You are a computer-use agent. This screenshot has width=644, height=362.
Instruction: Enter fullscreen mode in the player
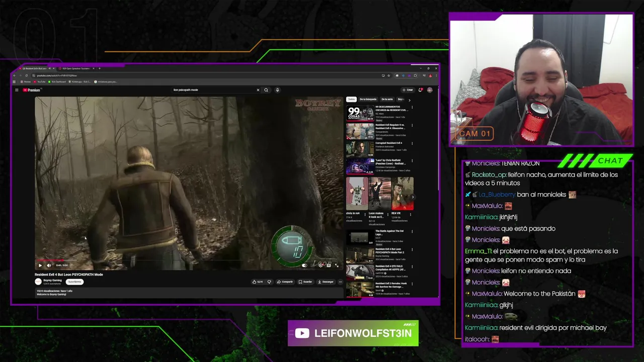click(x=337, y=265)
